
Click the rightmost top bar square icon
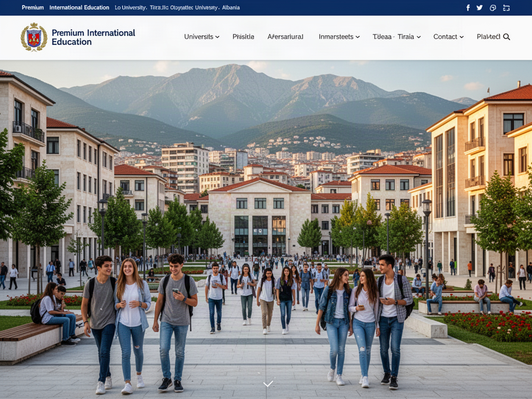[x=506, y=8]
